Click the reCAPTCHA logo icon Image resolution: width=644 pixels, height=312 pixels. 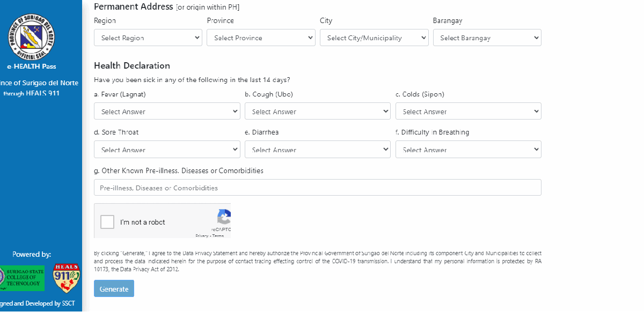[224, 217]
